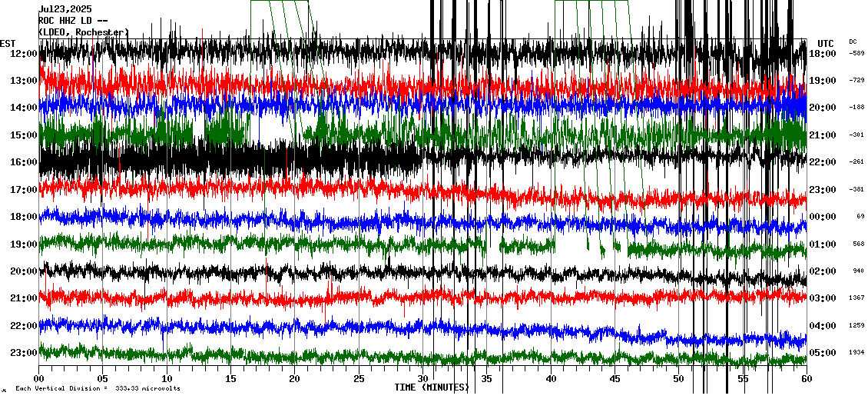Image resolution: width=868 pixels, height=399 pixels.
Task: Click the 00:00 UTC time label
Action: pyautogui.click(x=823, y=217)
